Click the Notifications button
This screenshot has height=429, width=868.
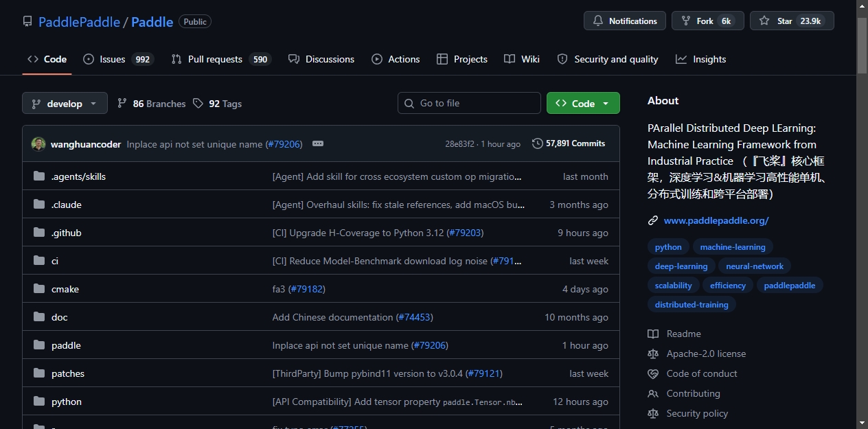click(625, 21)
